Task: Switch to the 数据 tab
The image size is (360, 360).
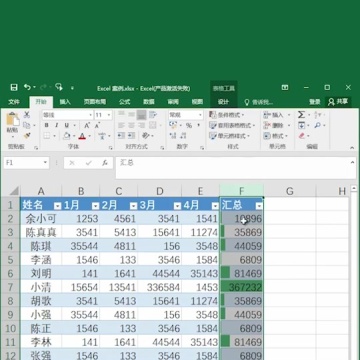Action: (x=149, y=102)
